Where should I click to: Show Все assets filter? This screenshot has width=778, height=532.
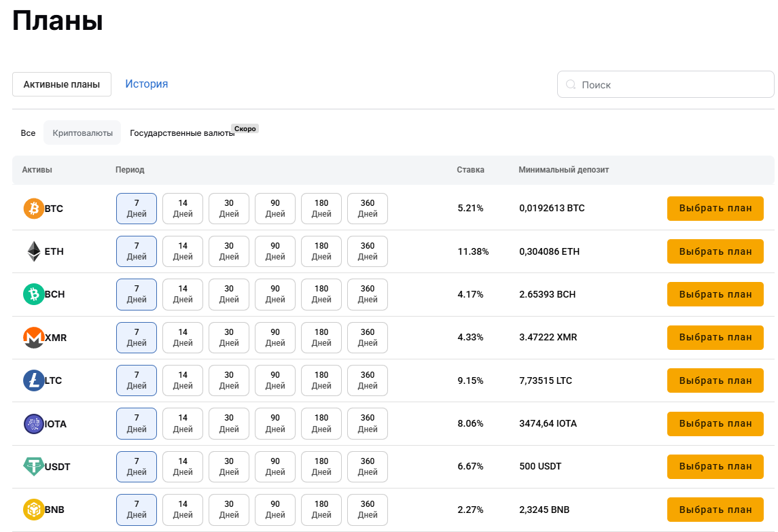click(28, 133)
